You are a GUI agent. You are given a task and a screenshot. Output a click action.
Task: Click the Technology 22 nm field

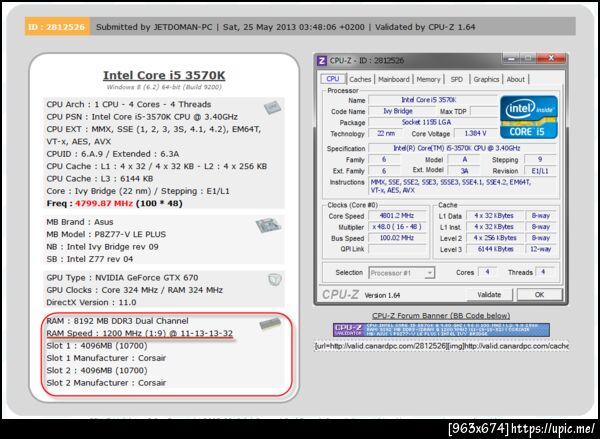[x=385, y=134]
